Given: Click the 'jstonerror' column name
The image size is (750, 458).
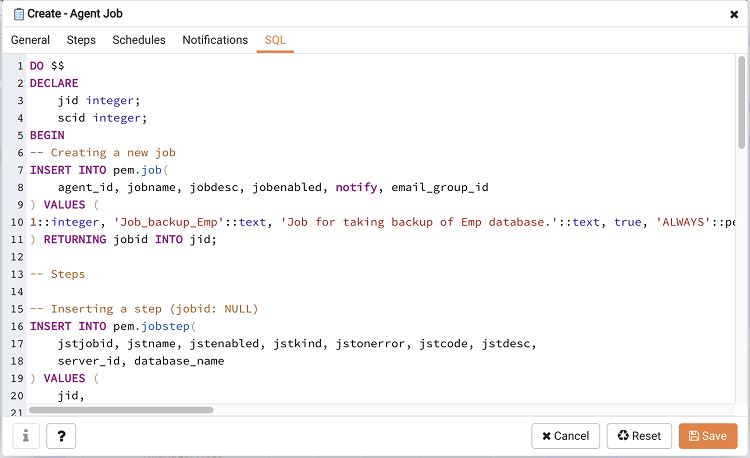Looking at the screenshot, I should [370, 343].
